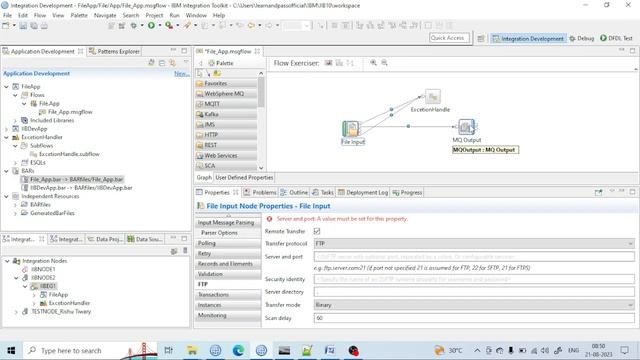Click the New... link in Application Development

(182, 73)
